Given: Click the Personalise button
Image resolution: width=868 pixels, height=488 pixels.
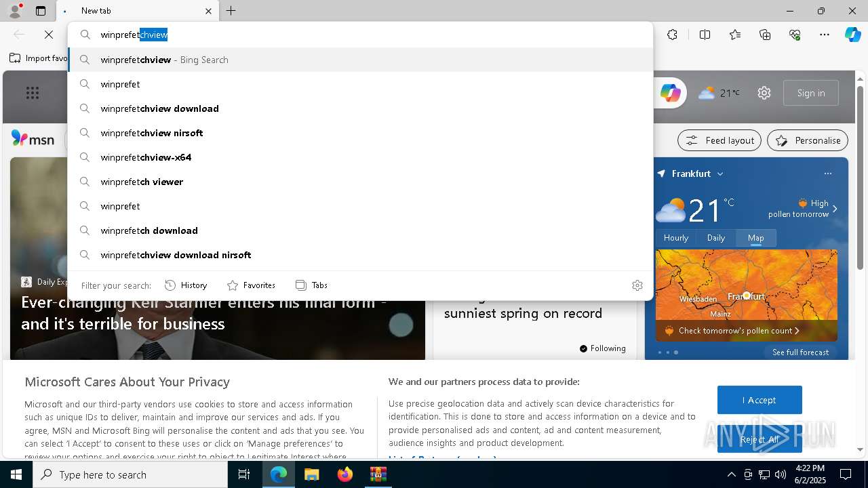Looking at the screenshot, I should [808, 140].
